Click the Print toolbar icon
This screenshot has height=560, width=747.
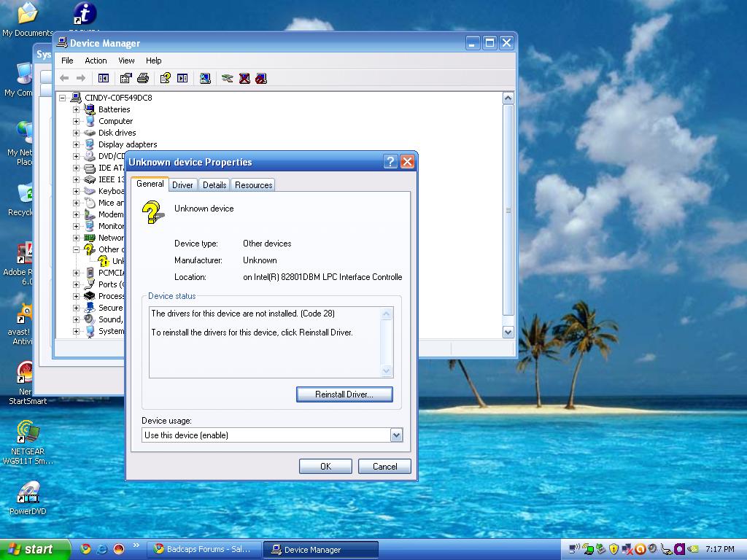tap(143, 78)
